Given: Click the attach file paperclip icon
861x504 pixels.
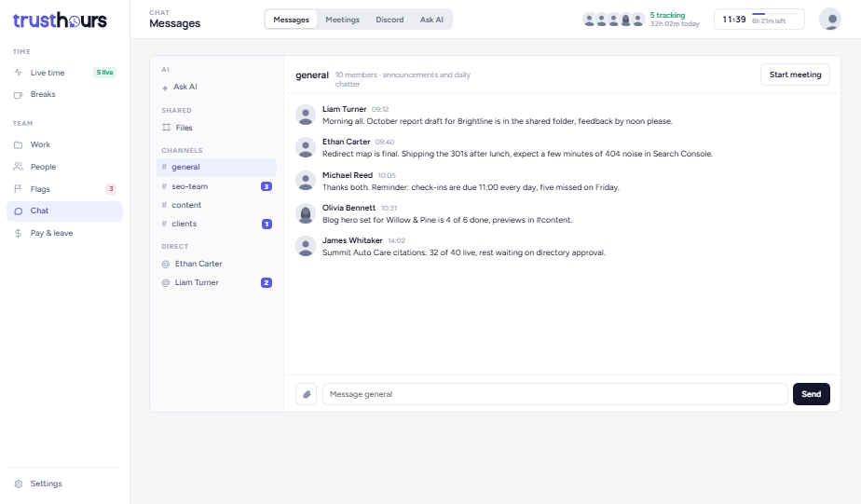Looking at the screenshot, I should (x=307, y=394).
